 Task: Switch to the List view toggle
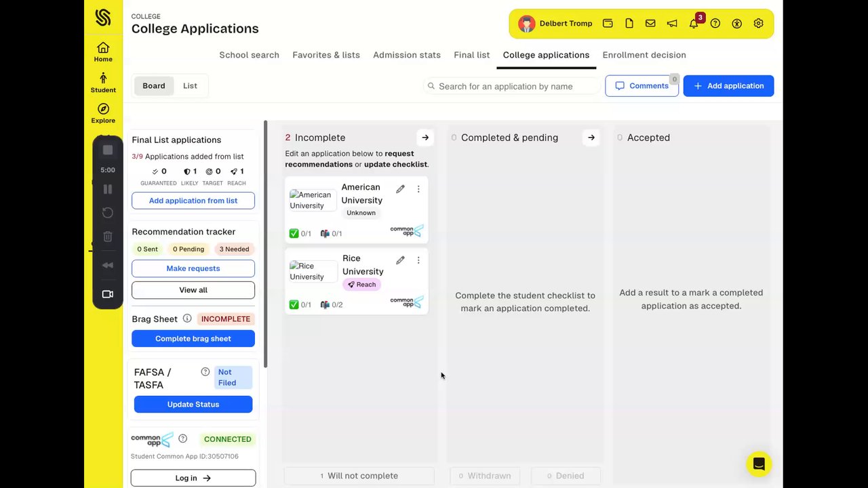click(x=190, y=86)
